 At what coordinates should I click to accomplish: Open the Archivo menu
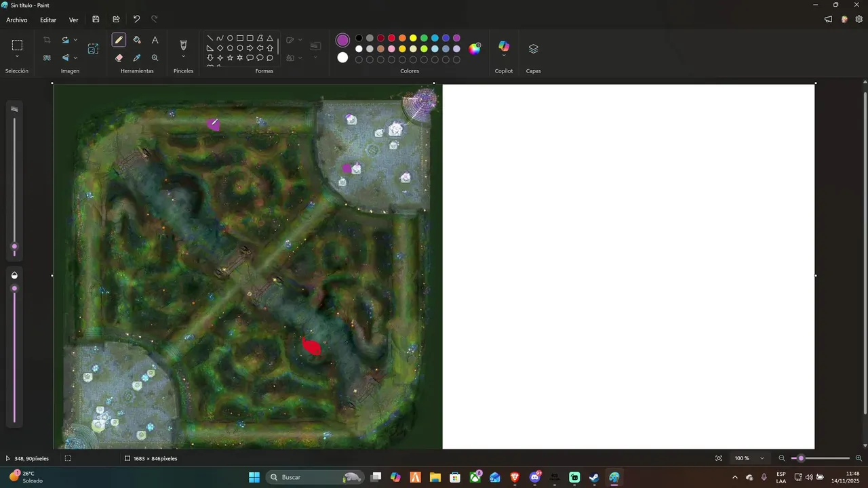[17, 20]
